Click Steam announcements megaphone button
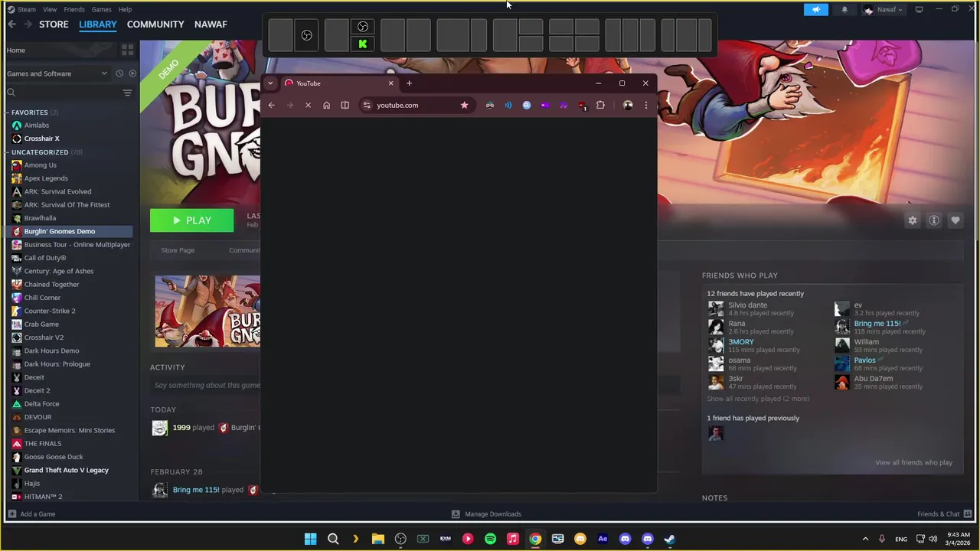980x551 pixels. pos(816,9)
